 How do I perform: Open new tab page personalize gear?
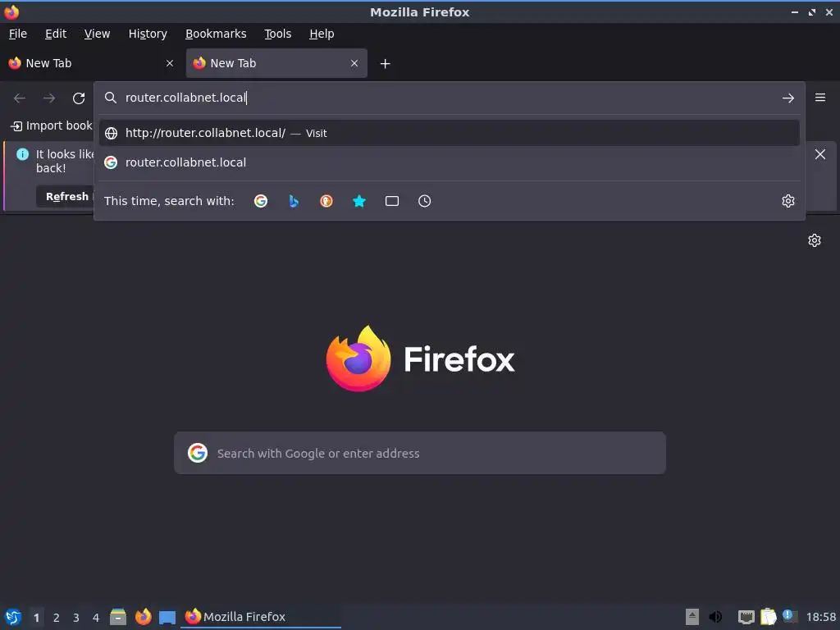click(x=815, y=240)
